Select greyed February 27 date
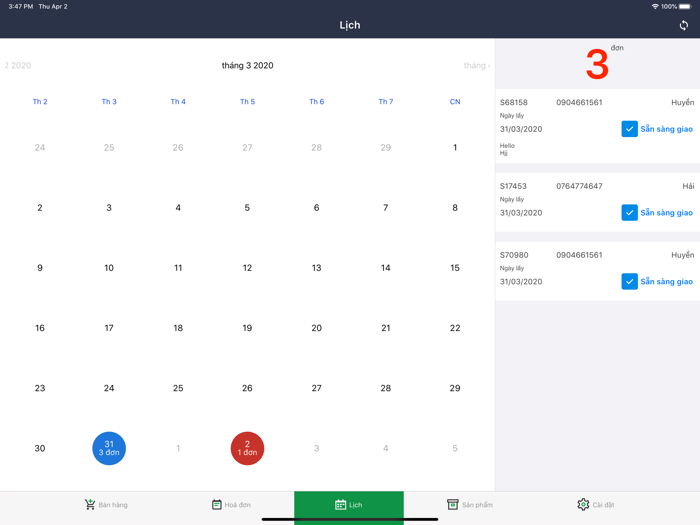The width and height of the screenshot is (700, 525). pos(247,147)
